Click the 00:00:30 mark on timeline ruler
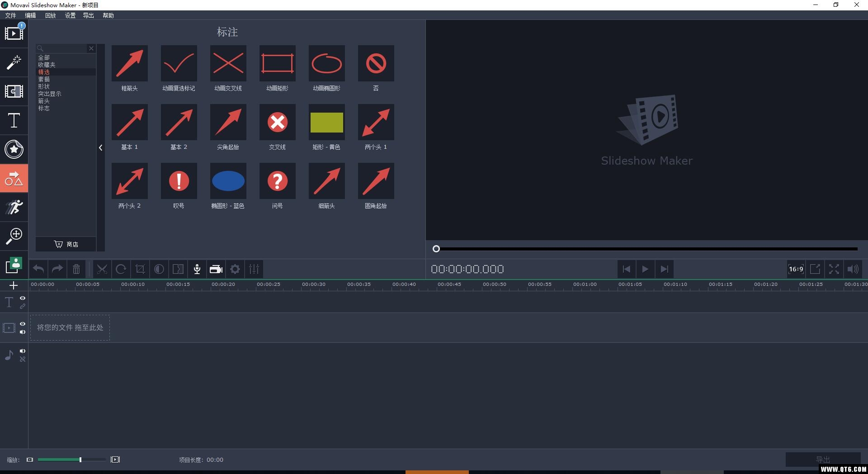The image size is (868, 474). point(314,284)
